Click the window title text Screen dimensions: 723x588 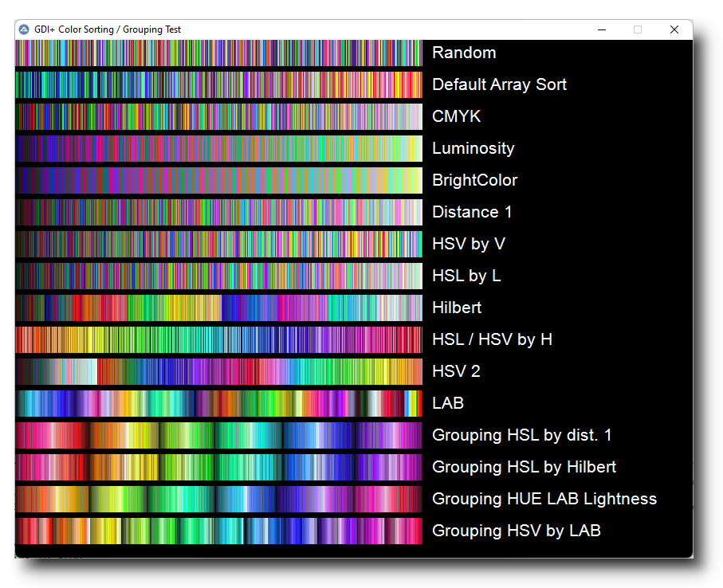[x=108, y=29]
